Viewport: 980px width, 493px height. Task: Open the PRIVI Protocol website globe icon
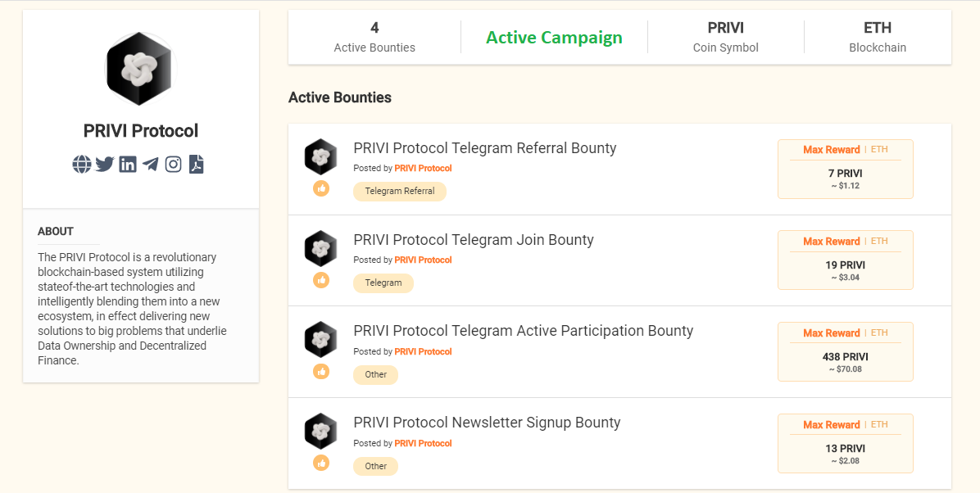(x=81, y=165)
